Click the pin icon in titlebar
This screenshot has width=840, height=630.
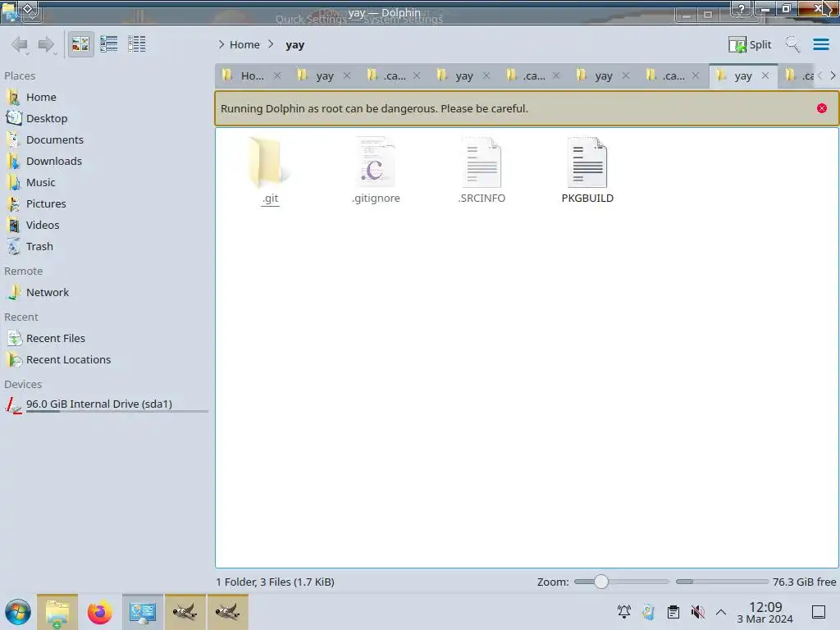pyautogui.click(x=29, y=9)
